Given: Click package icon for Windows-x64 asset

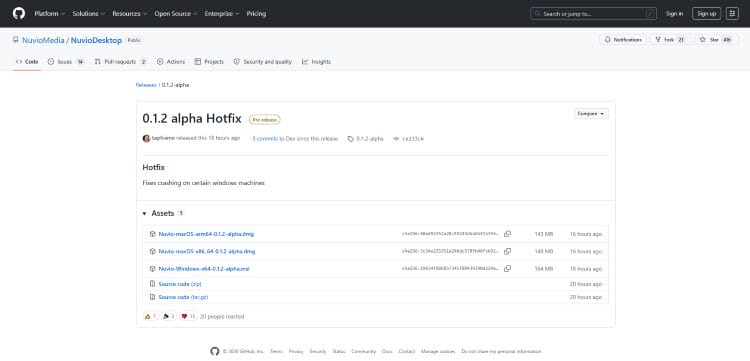Looking at the screenshot, I should pyautogui.click(x=153, y=269).
